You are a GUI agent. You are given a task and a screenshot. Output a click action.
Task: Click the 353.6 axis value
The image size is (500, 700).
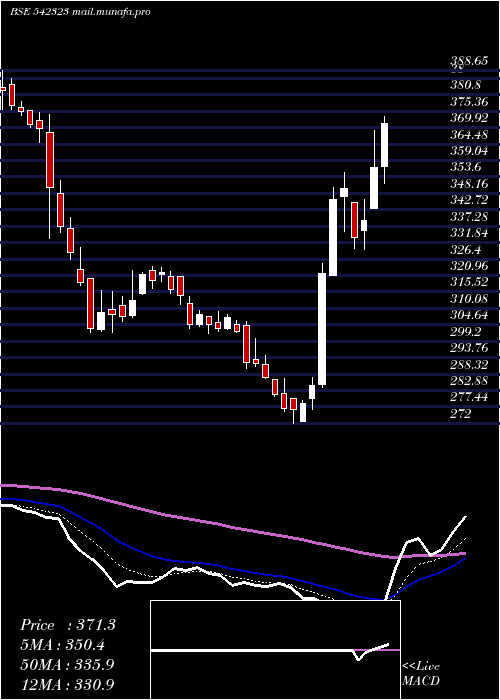tap(467, 167)
